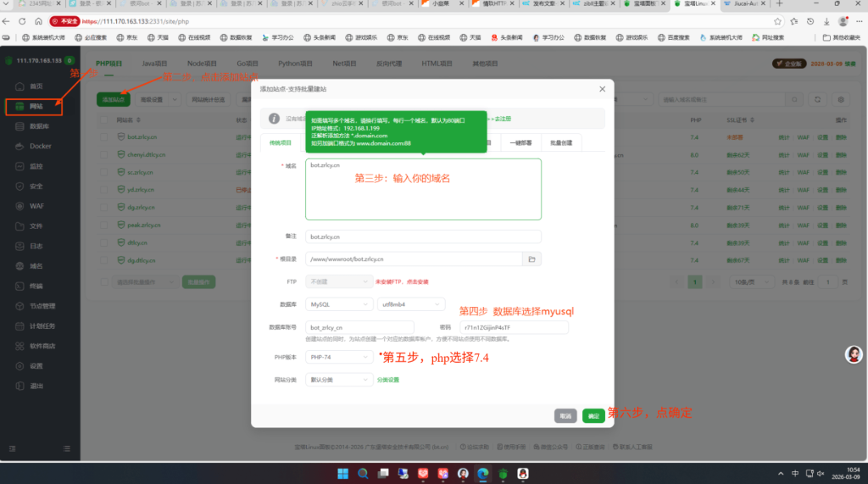
Task: Tick the checkbox for bot.zrlcy.cn row
Action: click(x=120, y=136)
